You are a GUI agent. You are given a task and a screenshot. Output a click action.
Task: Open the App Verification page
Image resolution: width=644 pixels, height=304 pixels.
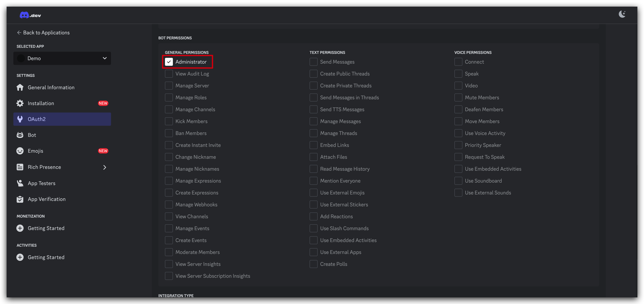point(62,199)
